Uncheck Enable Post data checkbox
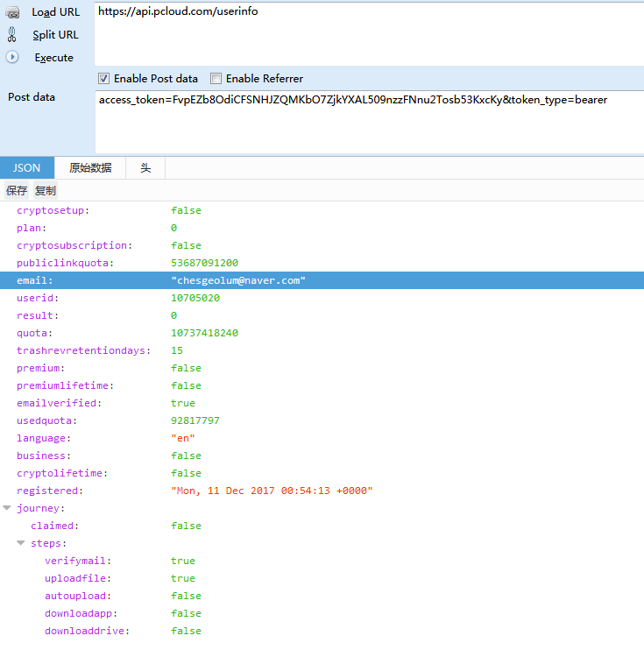644x657 pixels. 104,79
